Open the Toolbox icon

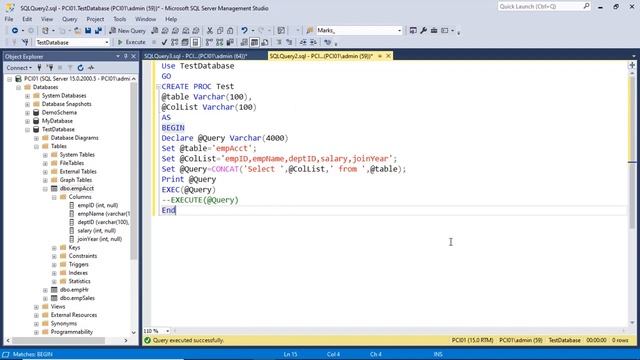pyautogui.click(x=434, y=31)
